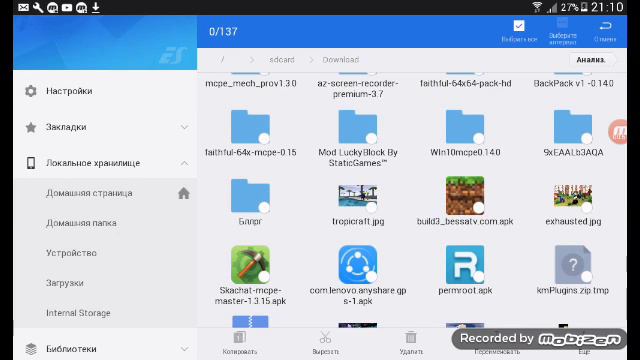Viewport: 640px width, 360px height.
Task: Tap the Вырезать (cut) scissors icon
Action: 325,337
